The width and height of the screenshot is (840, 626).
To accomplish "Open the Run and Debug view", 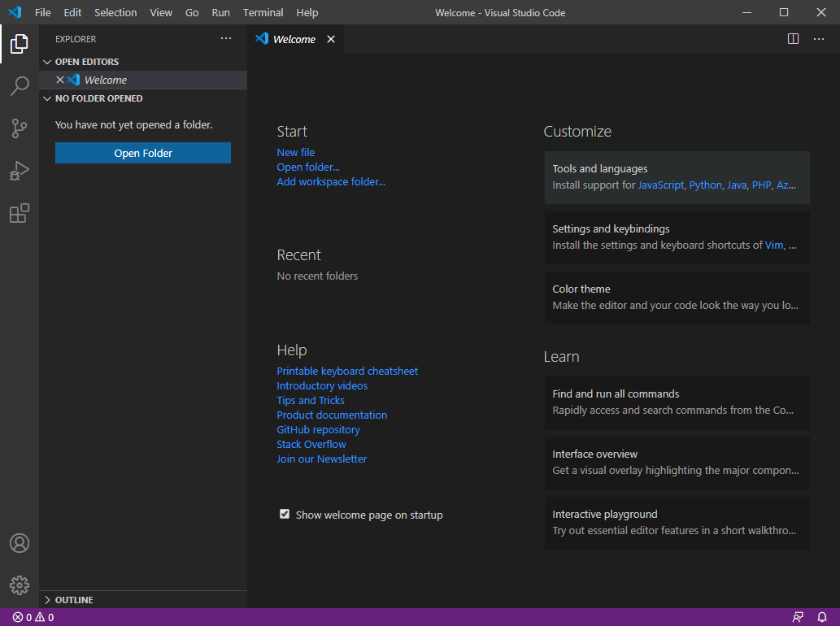I will pos(19,171).
